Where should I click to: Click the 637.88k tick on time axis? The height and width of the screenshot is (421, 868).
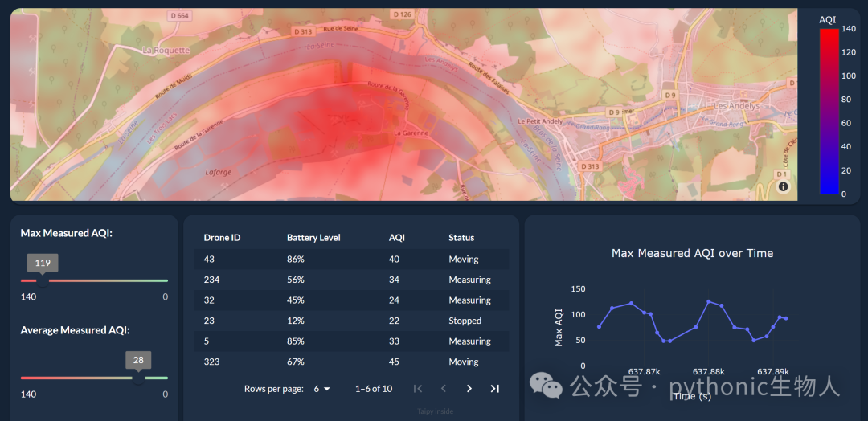[x=709, y=372]
